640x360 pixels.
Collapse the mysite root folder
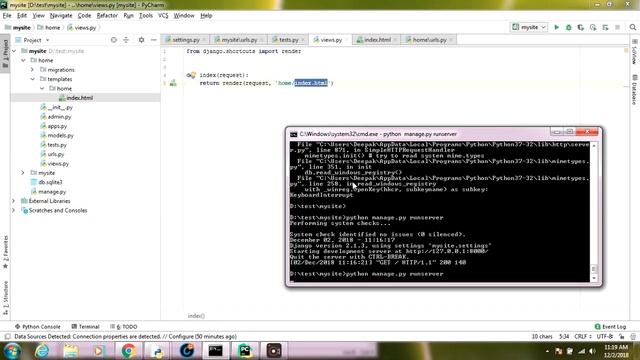pyautogui.click(x=15, y=51)
